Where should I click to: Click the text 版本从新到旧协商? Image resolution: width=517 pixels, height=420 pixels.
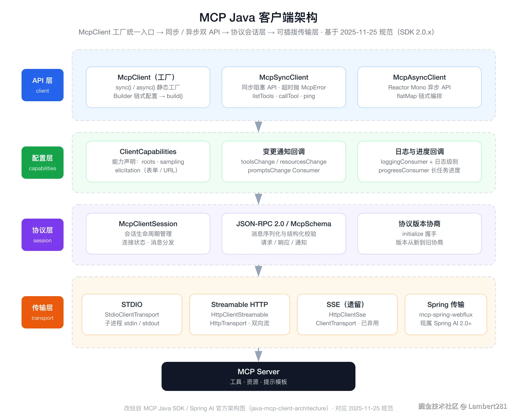(x=420, y=243)
